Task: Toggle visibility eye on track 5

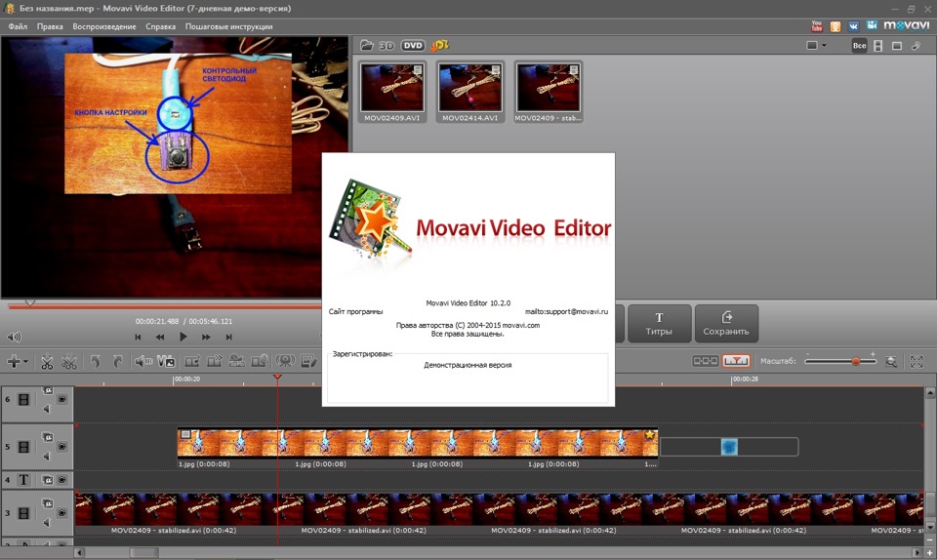Action: pyautogui.click(x=62, y=447)
